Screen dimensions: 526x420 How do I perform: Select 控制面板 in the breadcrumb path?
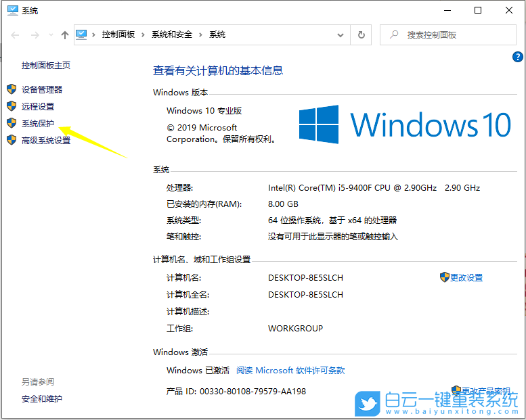point(118,34)
